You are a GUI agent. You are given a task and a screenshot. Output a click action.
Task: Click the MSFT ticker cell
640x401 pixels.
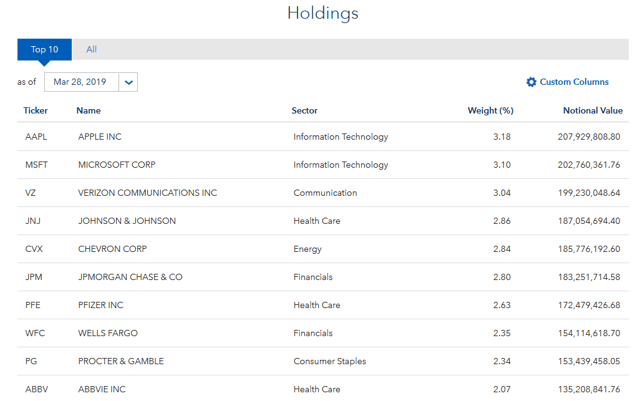[x=36, y=165]
